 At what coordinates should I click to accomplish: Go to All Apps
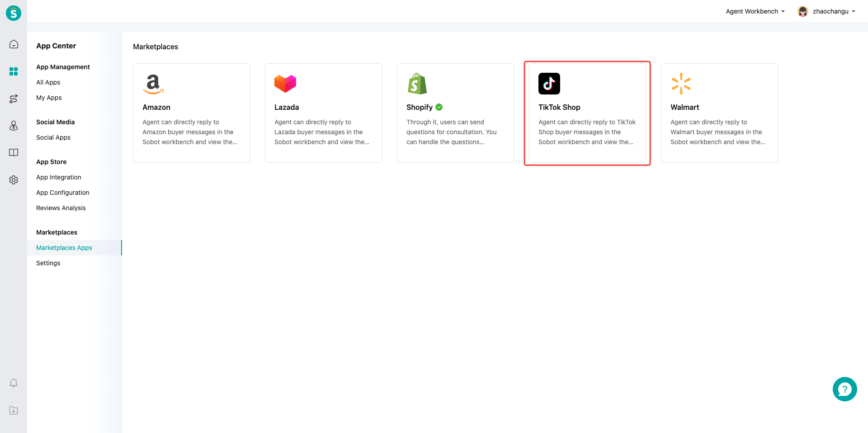[48, 82]
